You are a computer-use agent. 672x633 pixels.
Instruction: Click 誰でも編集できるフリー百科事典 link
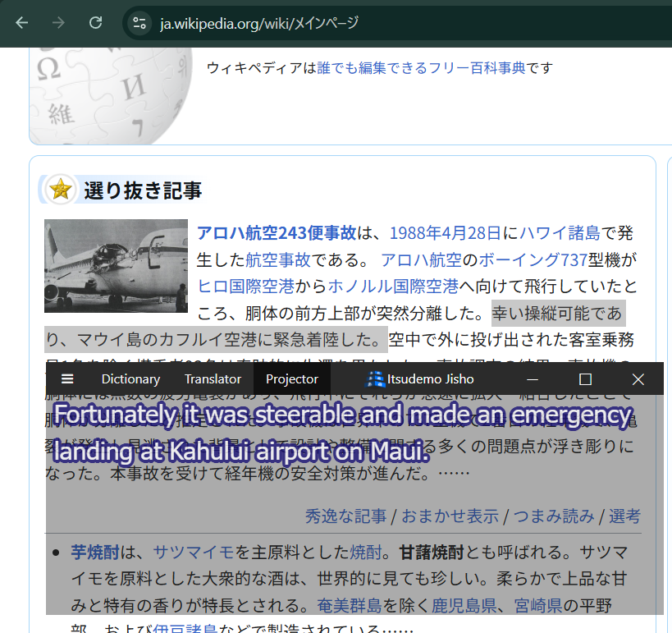[x=421, y=68]
